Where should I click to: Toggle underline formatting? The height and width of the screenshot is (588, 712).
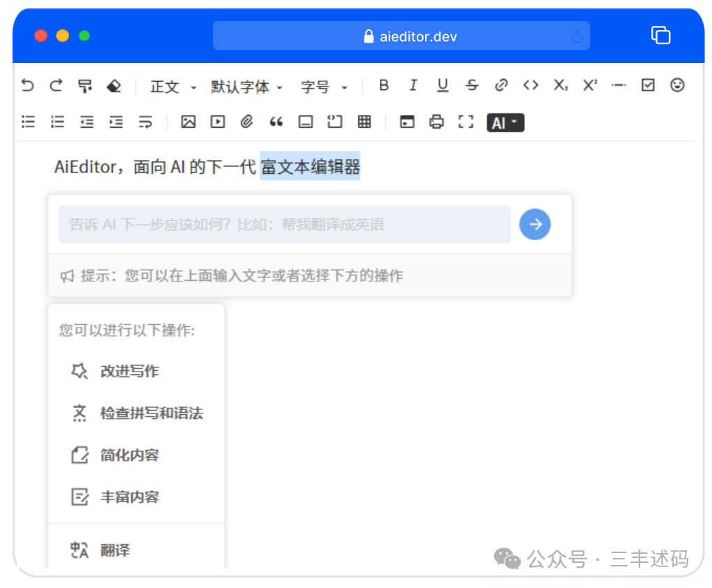click(x=443, y=85)
